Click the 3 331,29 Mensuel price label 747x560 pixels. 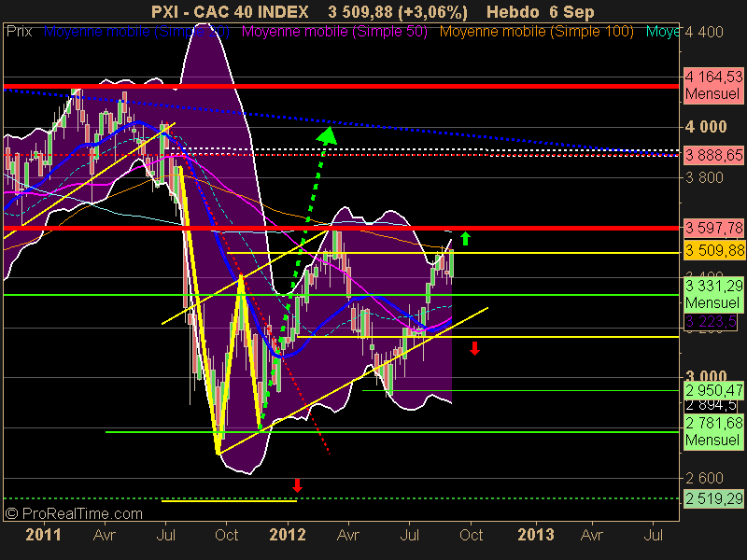click(713, 294)
